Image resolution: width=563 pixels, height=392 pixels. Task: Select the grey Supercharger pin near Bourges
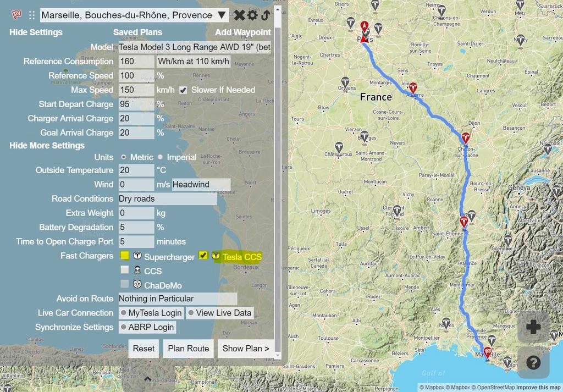(365, 137)
